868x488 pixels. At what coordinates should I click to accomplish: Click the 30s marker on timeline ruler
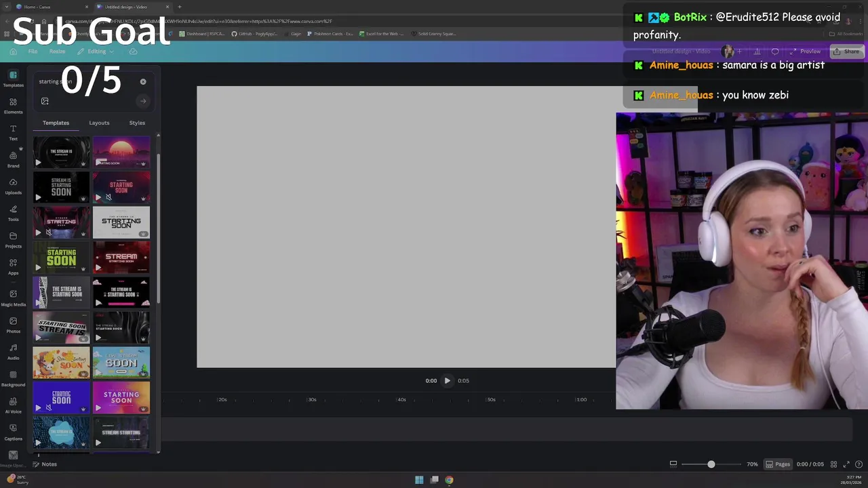click(312, 400)
